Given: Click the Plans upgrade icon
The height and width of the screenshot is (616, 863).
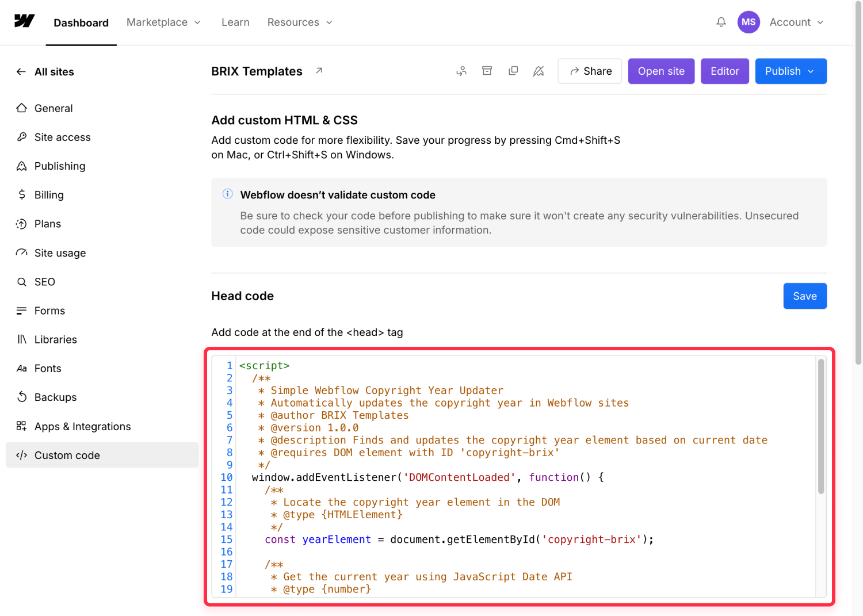Looking at the screenshot, I should (x=22, y=224).
